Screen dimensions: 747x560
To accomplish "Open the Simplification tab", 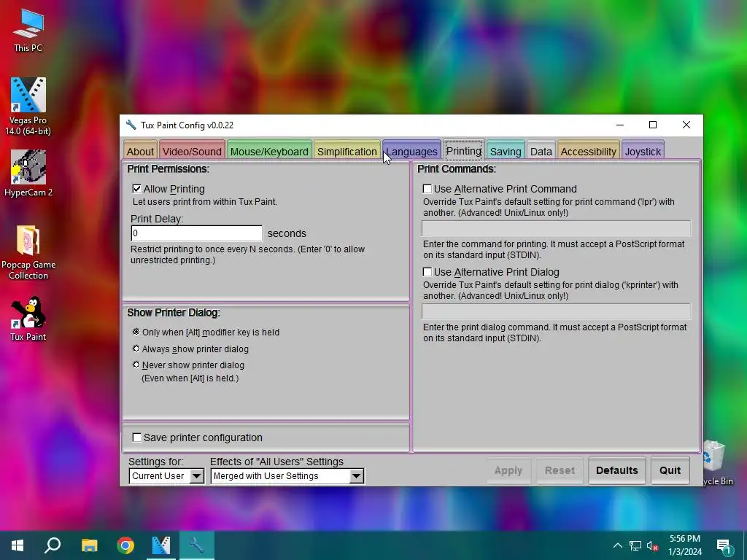I will pos(347,151).
